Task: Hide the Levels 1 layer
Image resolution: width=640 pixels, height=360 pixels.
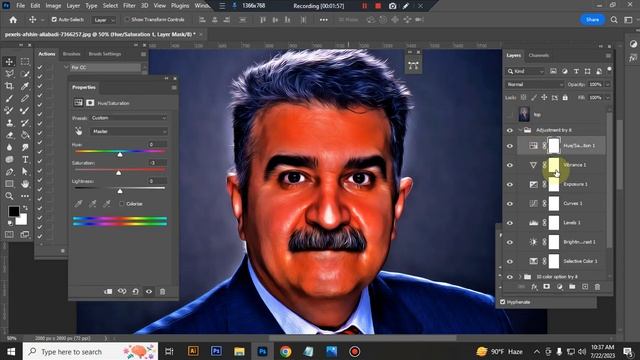Action: pyautogui.click(x=509, y=223)
